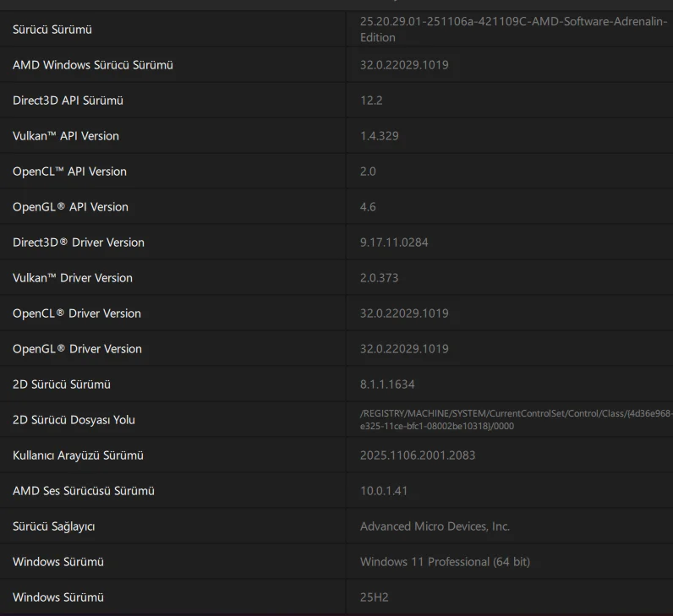This screenshot has width=673, height=616.
Task: Select the Direct3D API value 12.2
Action: coord(371,101)
